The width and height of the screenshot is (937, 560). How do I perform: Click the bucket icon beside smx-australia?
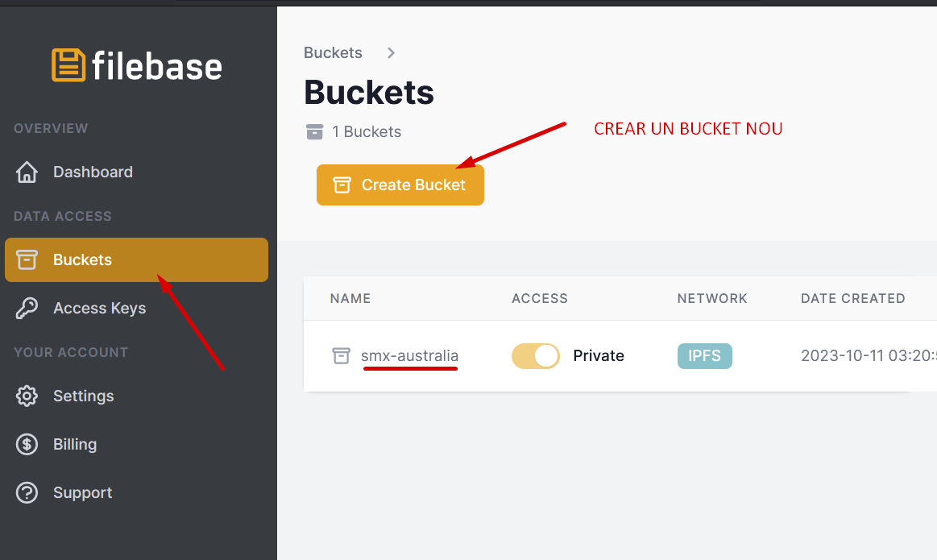342,355
